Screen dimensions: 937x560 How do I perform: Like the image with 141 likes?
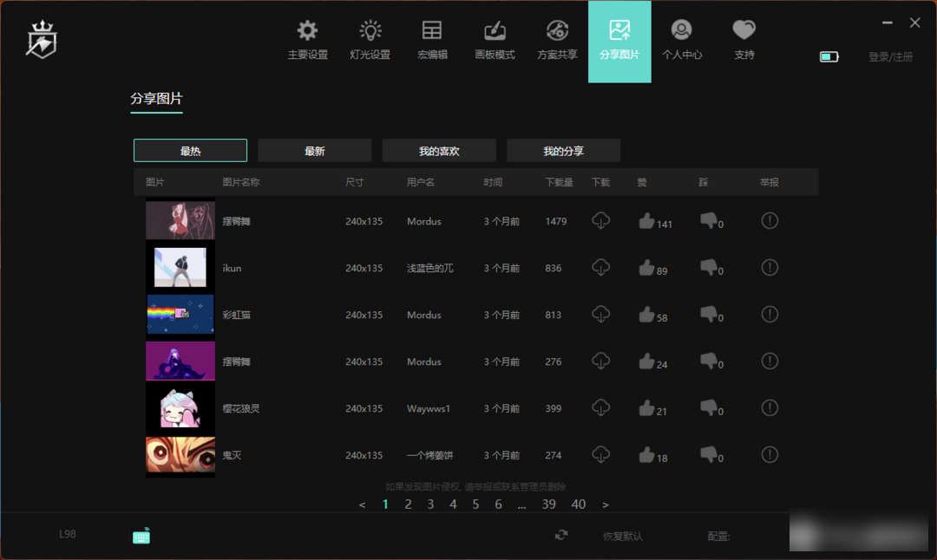[x=646, y=222]
